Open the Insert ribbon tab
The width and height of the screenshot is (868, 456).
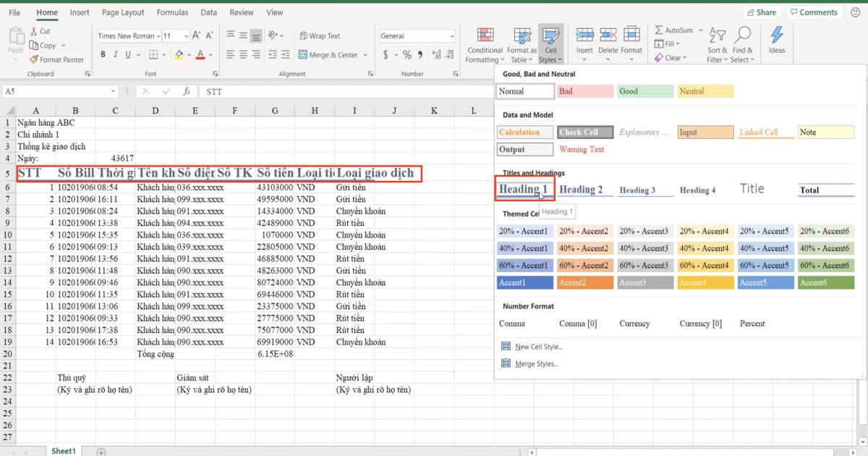[80, 12]
